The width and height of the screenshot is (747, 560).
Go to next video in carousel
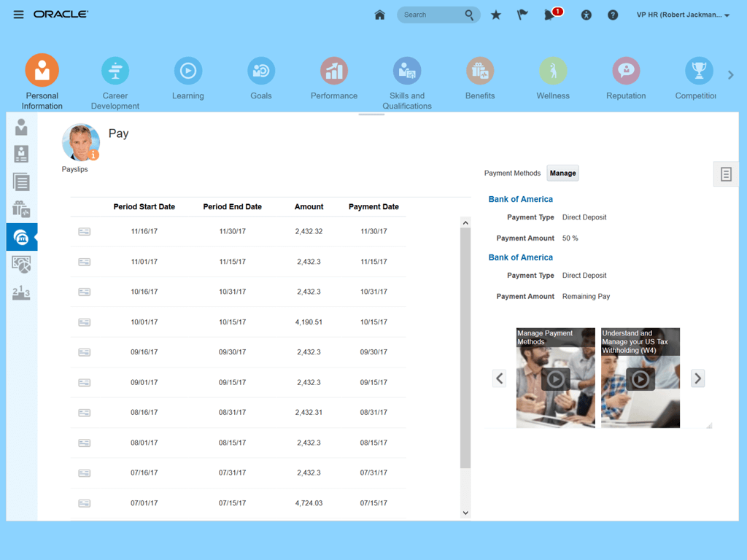pos(698,378)
